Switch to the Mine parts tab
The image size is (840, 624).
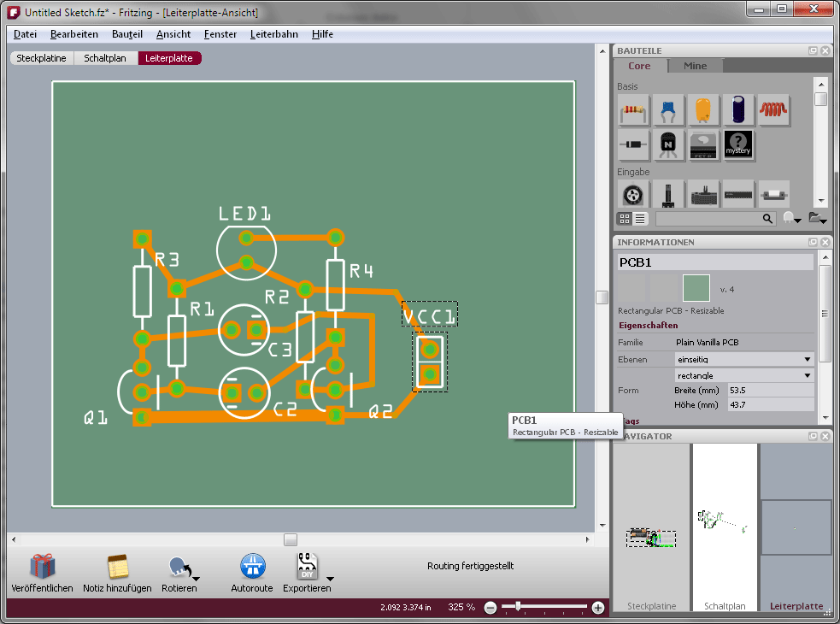695,66
